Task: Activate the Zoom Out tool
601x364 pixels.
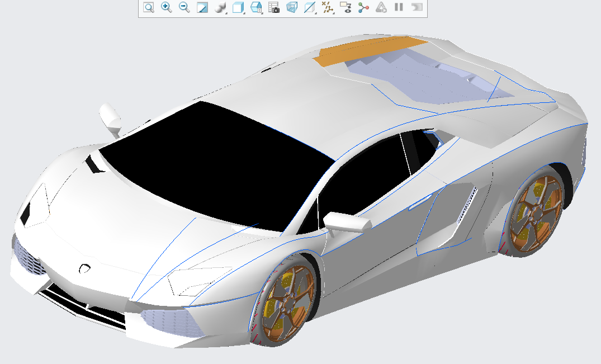Action: click(x=184, y=7)
